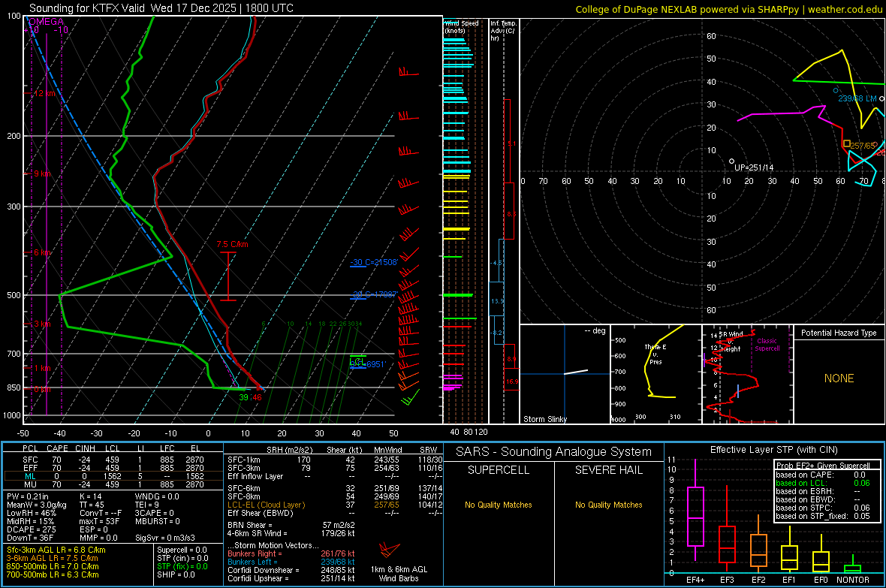Click the SR Wind v. Height label

(x=731, y=342)
